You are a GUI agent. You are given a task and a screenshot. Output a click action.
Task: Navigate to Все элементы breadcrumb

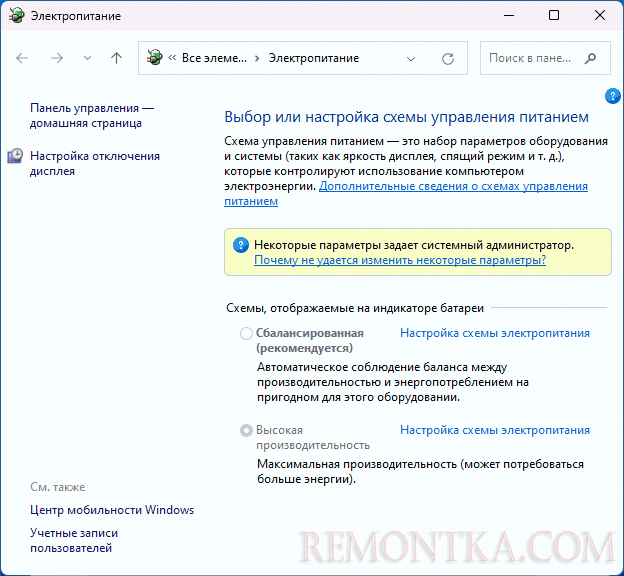pos(214,59)
